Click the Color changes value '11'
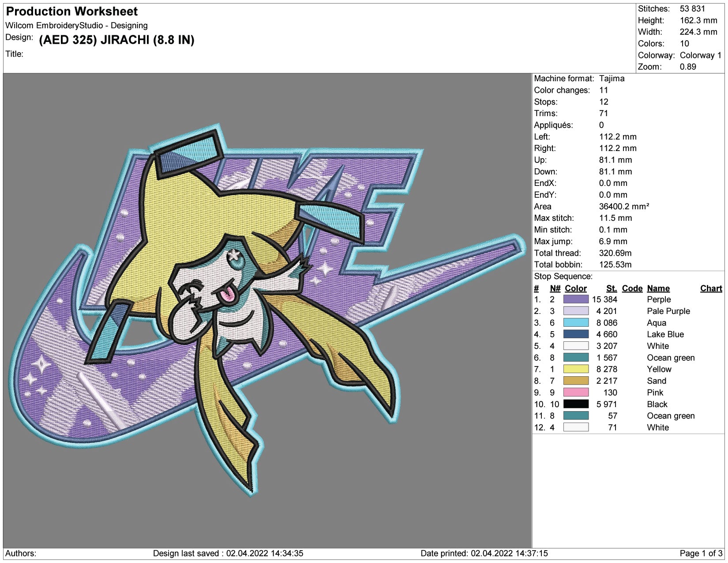728x563 pixels. 604,90
